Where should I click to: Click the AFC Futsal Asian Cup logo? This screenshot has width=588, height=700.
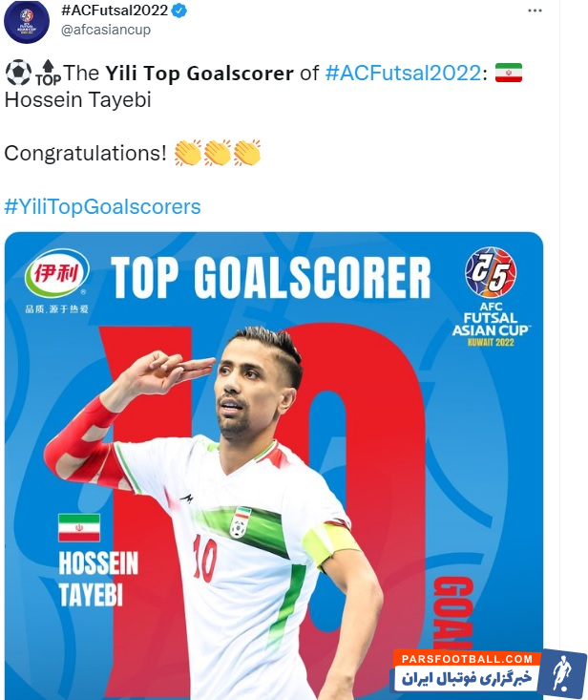point(491,296)
